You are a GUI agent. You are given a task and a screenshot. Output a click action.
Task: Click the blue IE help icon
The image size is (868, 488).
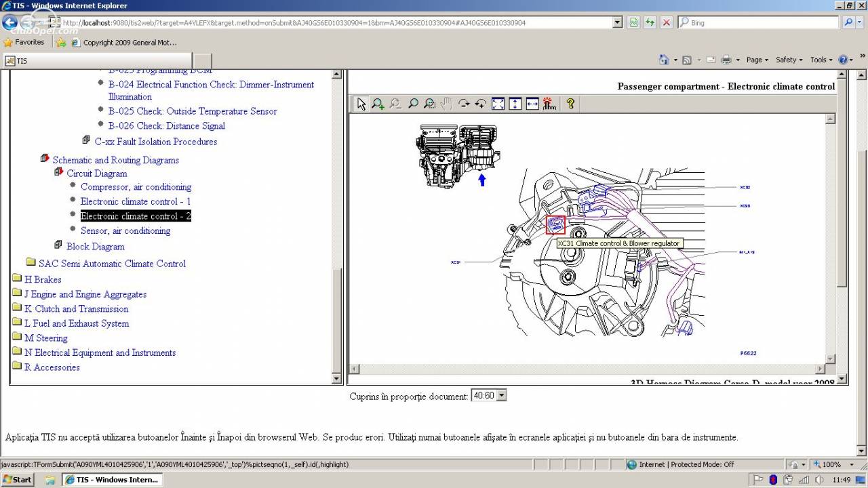[843, 60]
